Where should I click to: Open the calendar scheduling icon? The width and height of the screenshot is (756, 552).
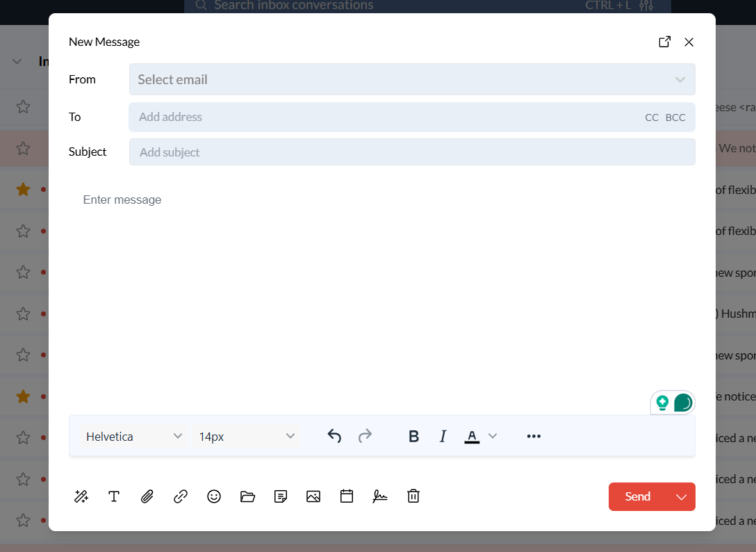pos(347,496)
